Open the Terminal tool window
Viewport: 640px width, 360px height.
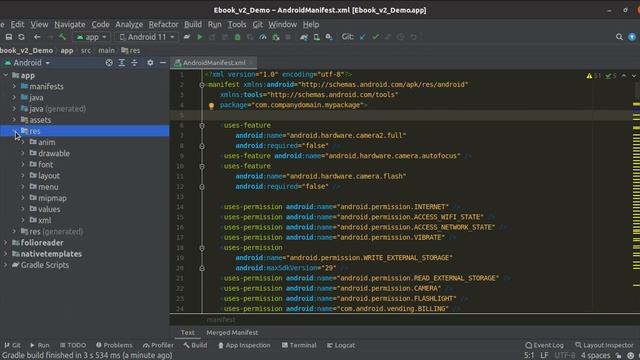[x=299, y=345]
